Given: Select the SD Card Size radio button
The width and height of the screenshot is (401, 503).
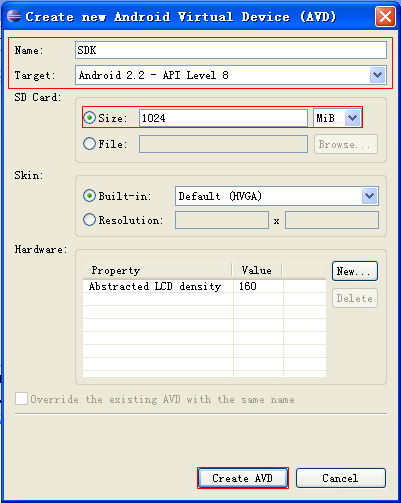Looking at the screenshot, I should 89,118.
